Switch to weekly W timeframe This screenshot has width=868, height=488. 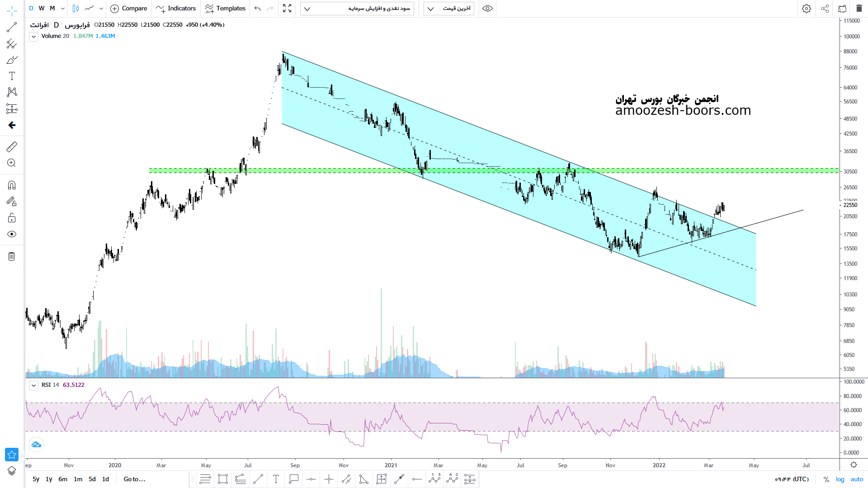click(42, 9)
